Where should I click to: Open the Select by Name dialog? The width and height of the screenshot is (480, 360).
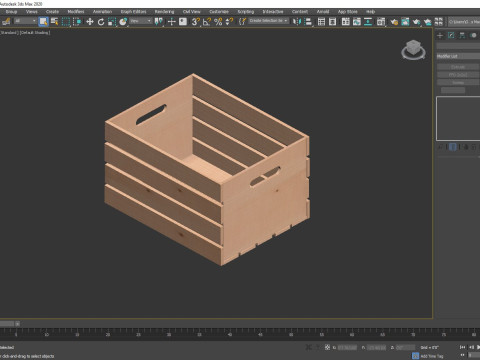click(55, 22)
